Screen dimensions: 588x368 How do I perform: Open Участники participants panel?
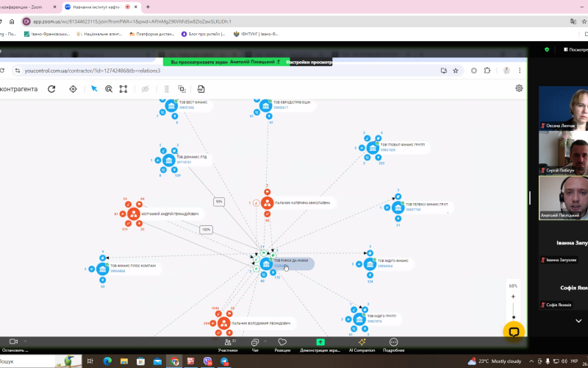pos(228,345)
